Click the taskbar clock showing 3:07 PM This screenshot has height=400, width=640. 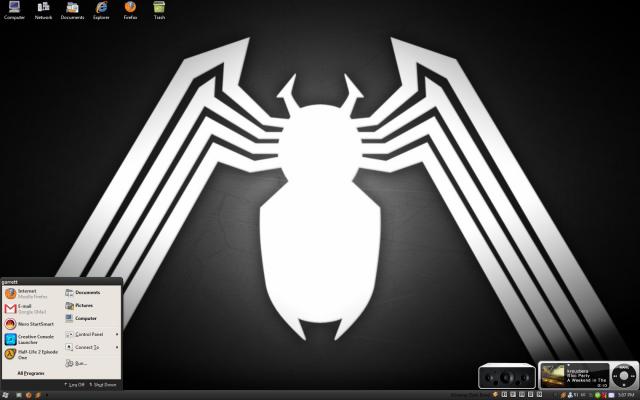(626, 395)
